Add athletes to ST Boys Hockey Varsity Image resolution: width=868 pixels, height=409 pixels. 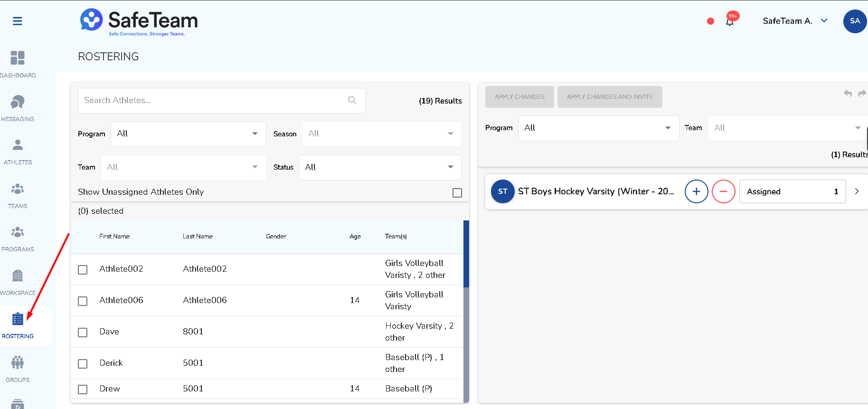pos(696,191)
